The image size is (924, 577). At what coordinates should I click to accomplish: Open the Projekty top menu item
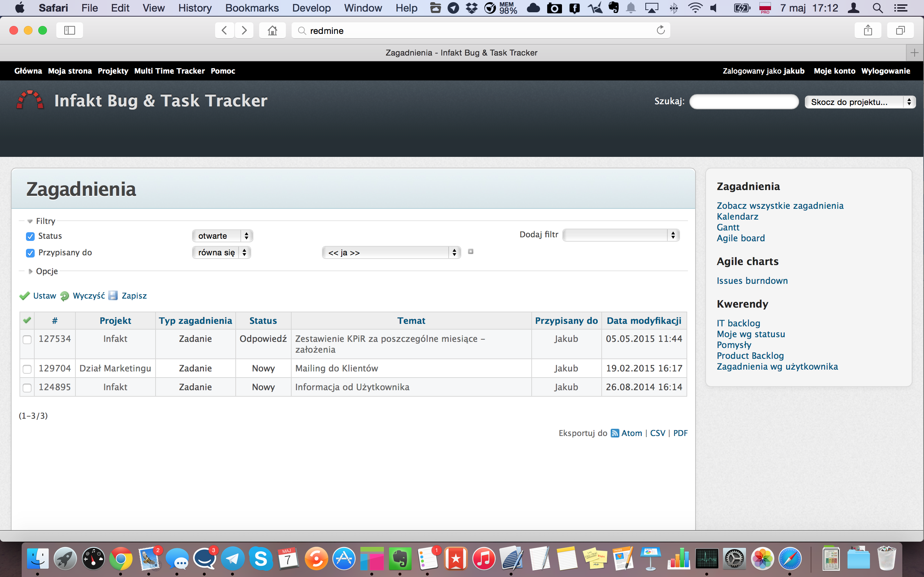click(113, 71)
